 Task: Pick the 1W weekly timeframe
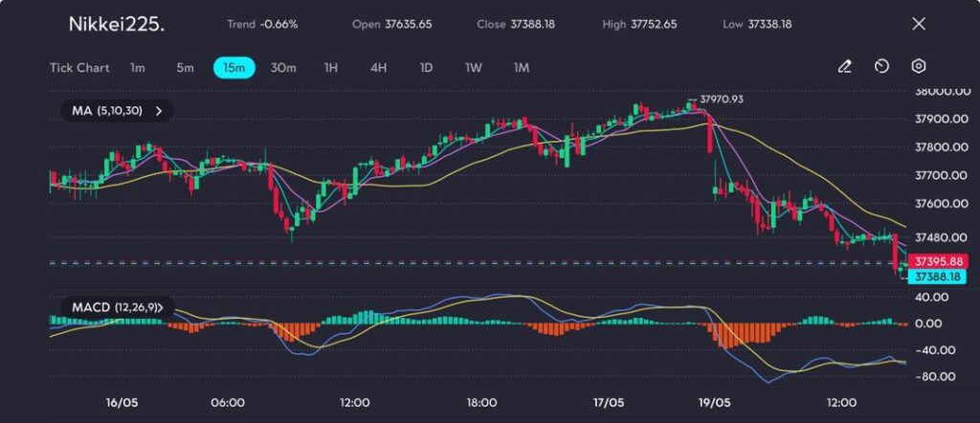[474, 68]
